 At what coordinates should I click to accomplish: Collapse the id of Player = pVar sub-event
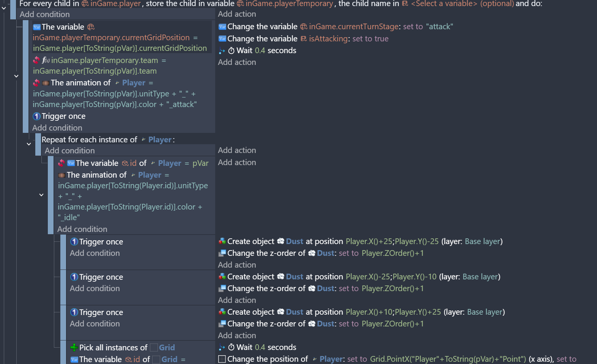(41, 195)
